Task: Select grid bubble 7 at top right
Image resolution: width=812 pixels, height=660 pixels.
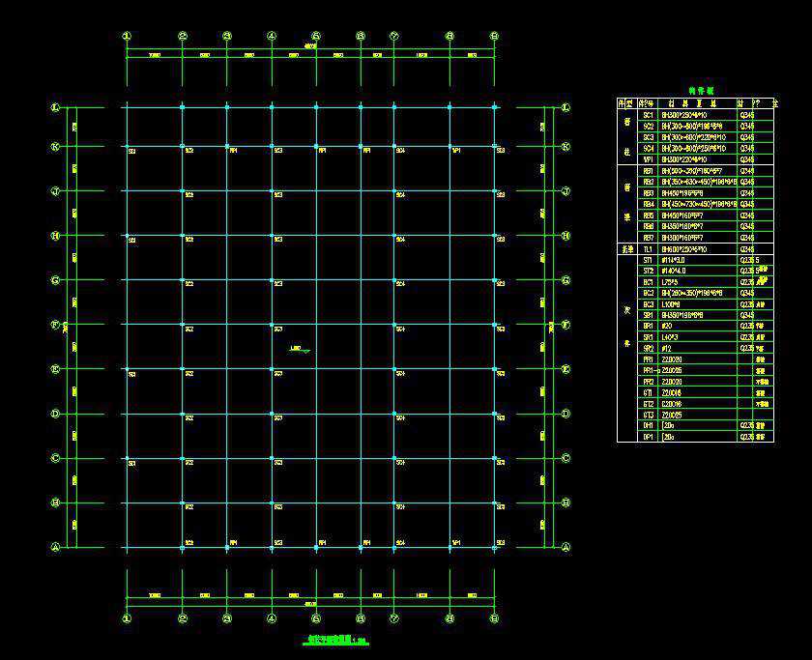Action: click(393, 36)
